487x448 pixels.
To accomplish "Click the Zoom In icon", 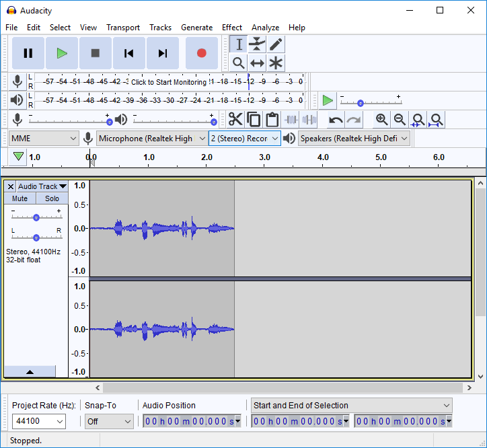I will click(381, 120).
